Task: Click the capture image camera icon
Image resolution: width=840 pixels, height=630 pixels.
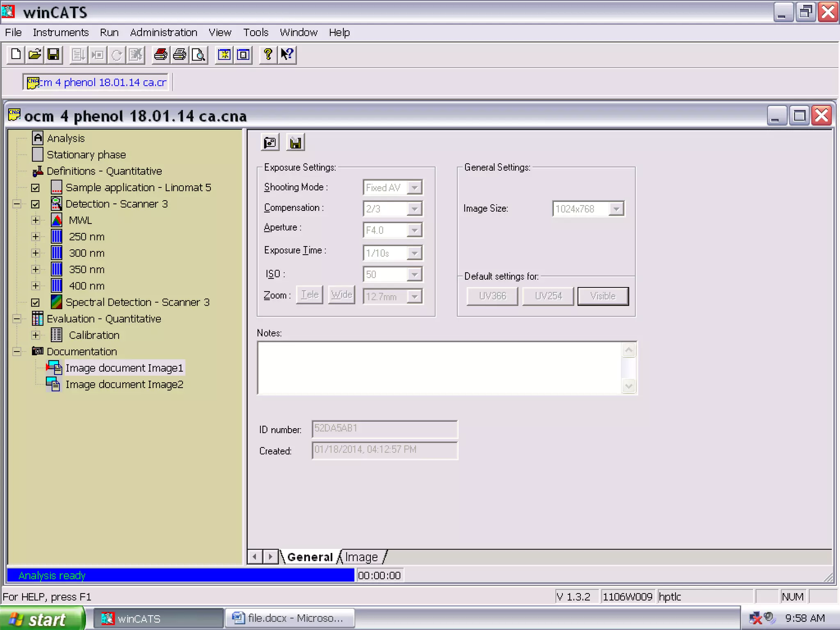Action: (270, 143)
